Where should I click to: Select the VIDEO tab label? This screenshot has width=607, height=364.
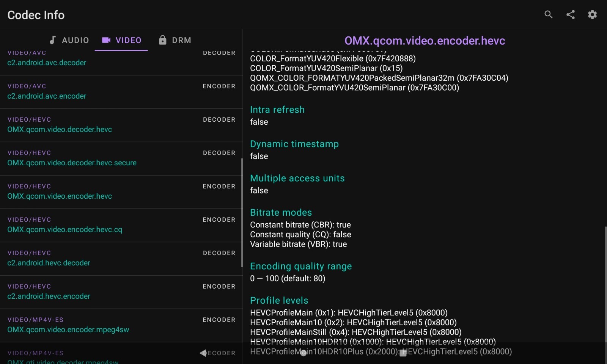point(128,40)
